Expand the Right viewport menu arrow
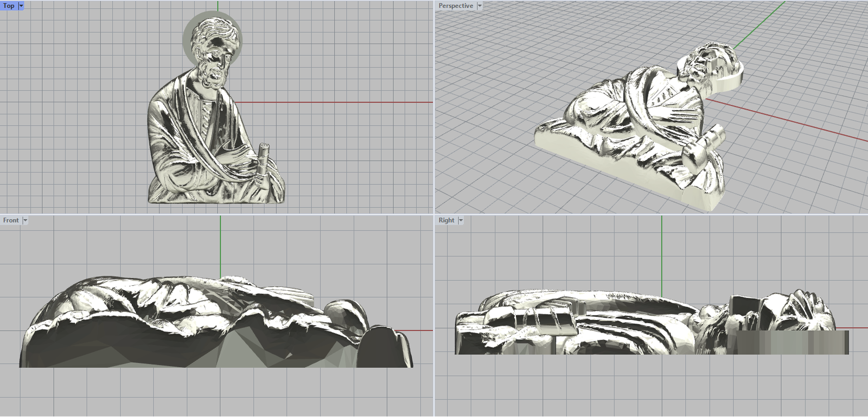868x417 pixels. click(x=461, y=220)
